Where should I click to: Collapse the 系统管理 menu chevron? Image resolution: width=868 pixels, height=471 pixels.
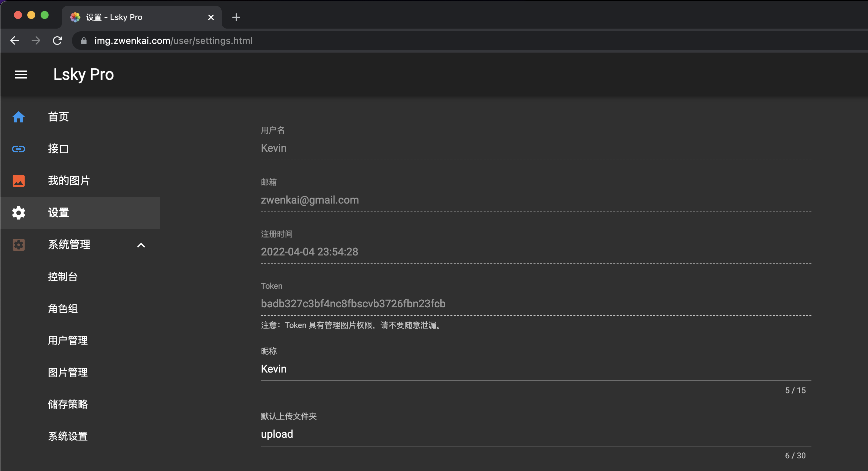pyautogui.click(x=141, y=245)
